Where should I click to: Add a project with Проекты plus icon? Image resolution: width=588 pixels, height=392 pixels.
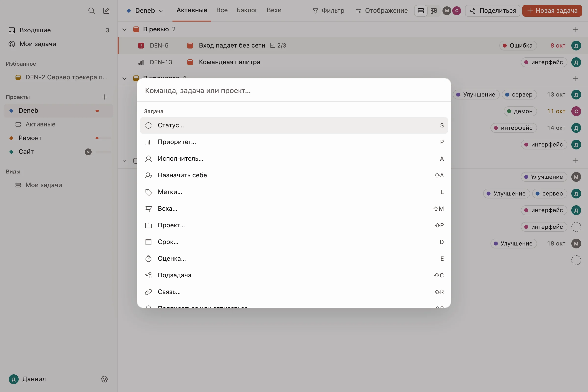[x=104, y=97]
